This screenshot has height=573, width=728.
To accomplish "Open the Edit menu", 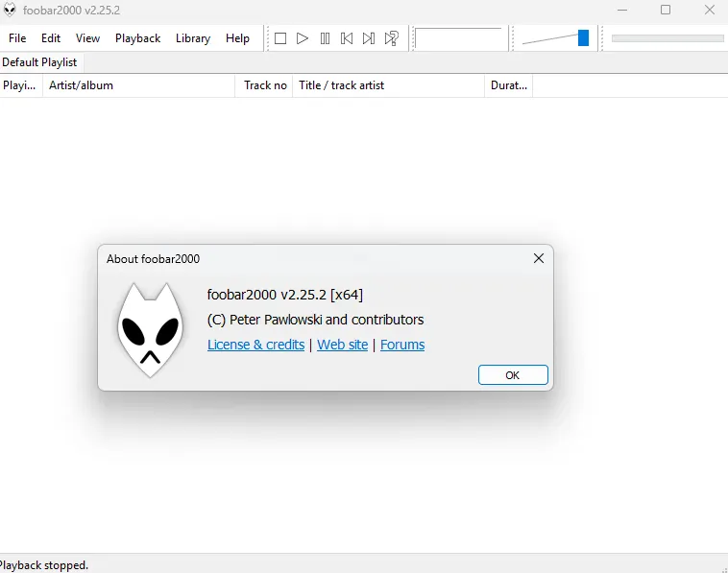I will click(x=51, y=38).
